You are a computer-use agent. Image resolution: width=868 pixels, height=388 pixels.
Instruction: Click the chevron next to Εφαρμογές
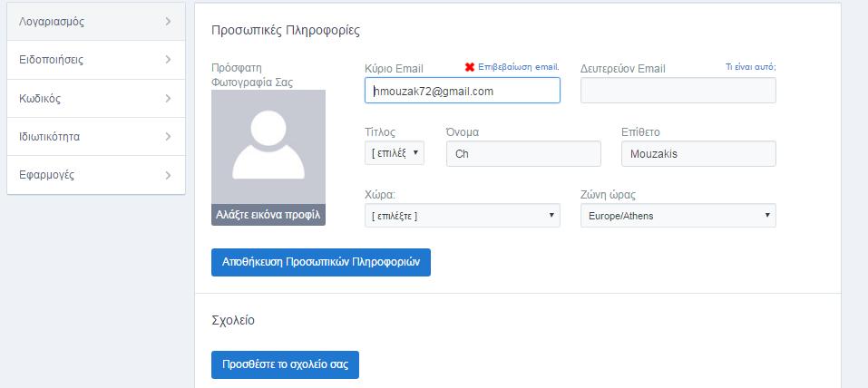point(169,175)
